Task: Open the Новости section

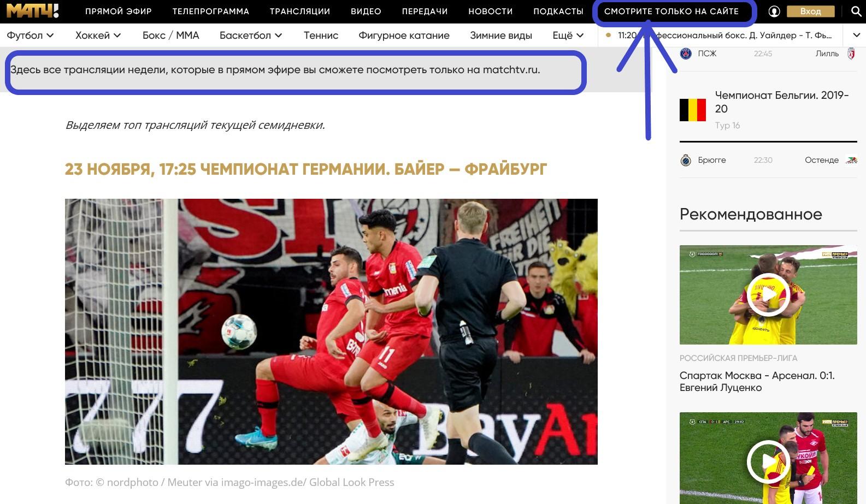Action: tap(491, 11)
